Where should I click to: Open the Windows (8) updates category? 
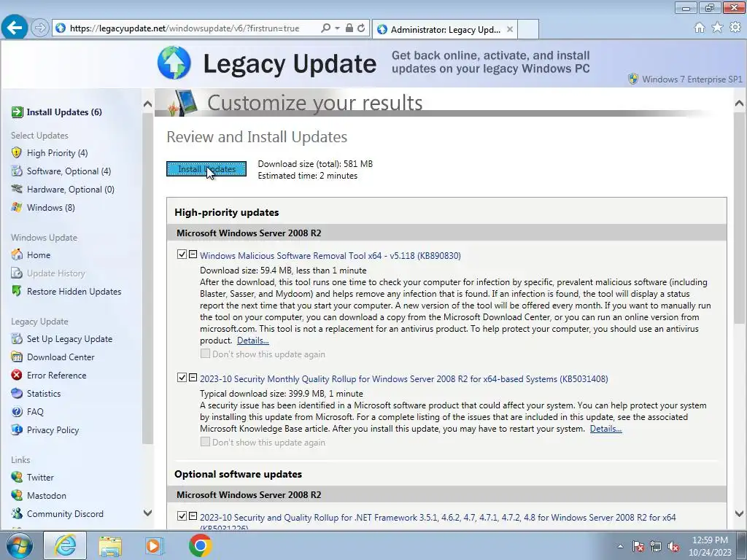coord(50,207)
